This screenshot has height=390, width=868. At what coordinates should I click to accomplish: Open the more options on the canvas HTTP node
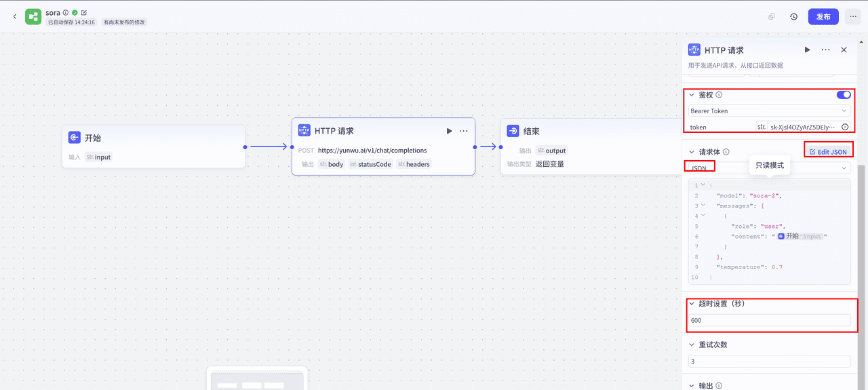tap(464, 131)
